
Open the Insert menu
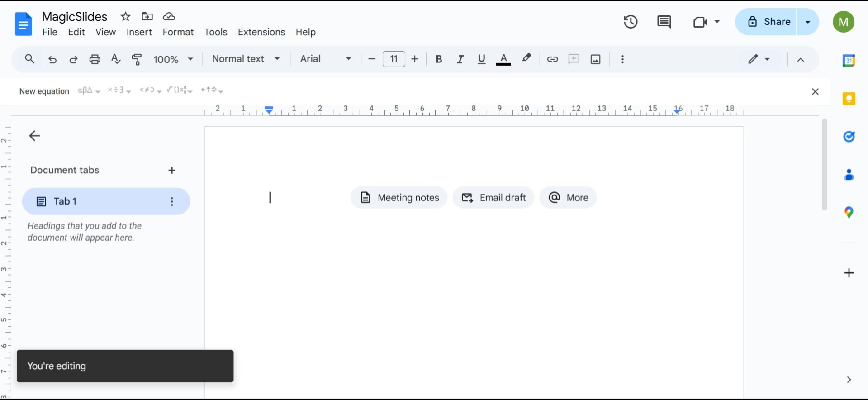139,32
